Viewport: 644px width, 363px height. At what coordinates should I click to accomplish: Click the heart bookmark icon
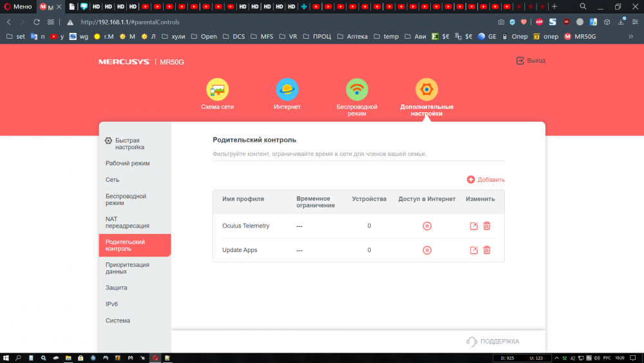pyautogui.click(x=524, y=22)
